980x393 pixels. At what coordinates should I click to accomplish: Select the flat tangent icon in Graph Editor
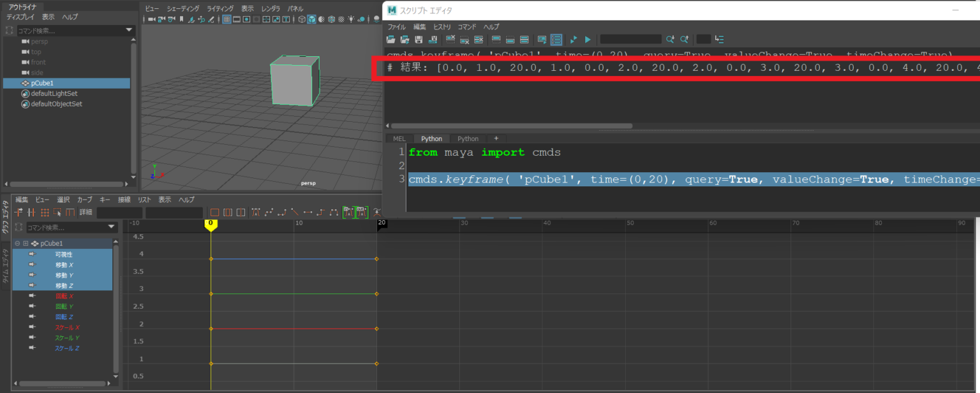(x=308, y=212)
